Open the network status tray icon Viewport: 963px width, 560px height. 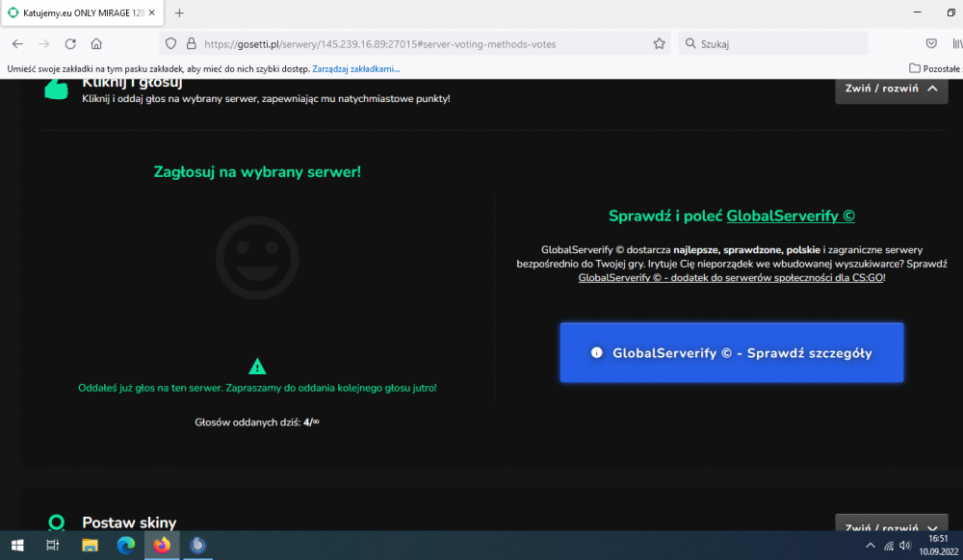[889, 546]
